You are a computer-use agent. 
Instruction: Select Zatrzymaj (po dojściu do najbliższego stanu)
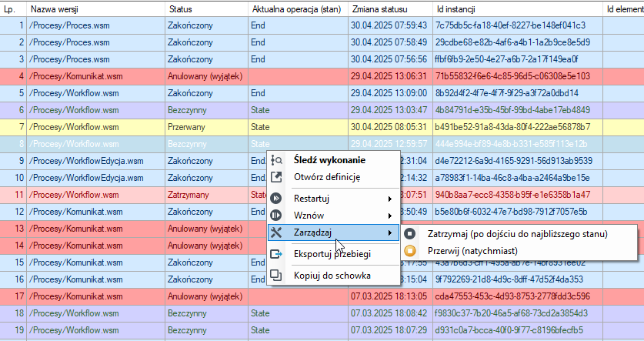(x=519, y=234)
